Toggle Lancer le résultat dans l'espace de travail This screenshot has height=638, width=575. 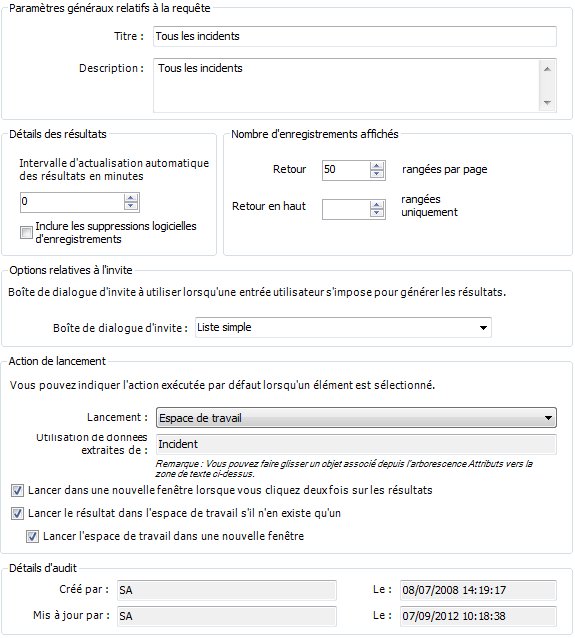point(17,513)
